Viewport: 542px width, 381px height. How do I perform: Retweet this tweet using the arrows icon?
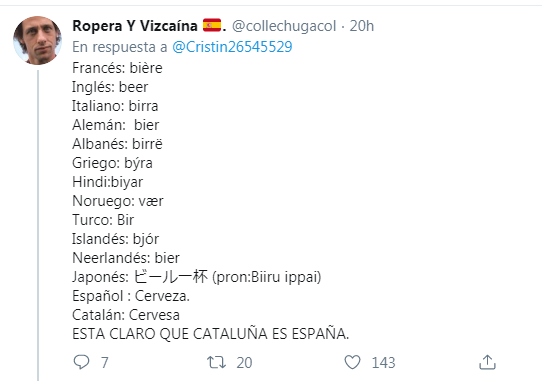point(216,362)
